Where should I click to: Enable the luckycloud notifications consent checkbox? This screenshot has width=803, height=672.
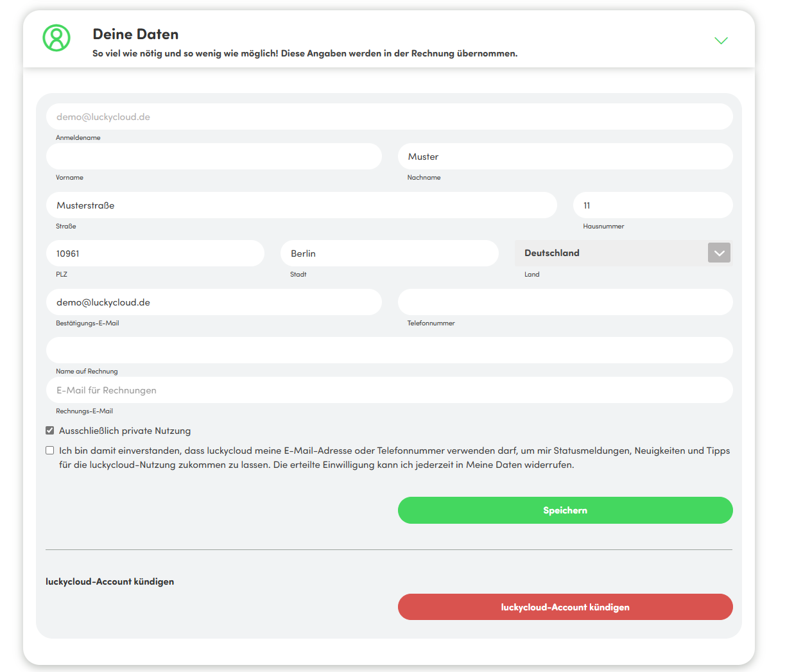click(50, 451)
